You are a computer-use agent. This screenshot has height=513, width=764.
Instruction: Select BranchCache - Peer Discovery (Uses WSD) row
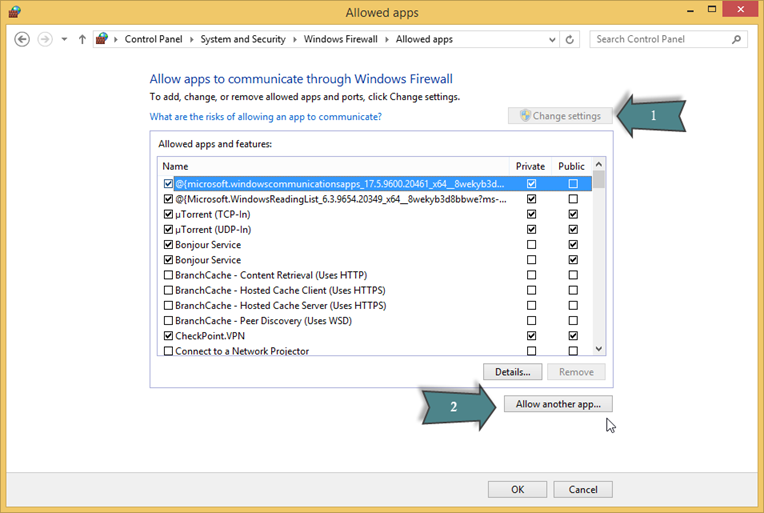tap(375, 320)
